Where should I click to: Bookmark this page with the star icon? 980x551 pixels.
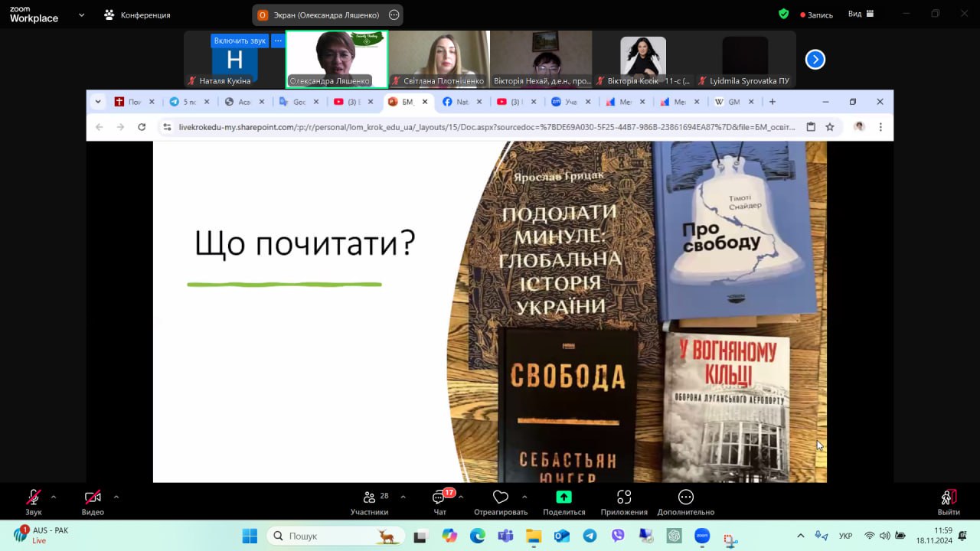click(830, 127)
